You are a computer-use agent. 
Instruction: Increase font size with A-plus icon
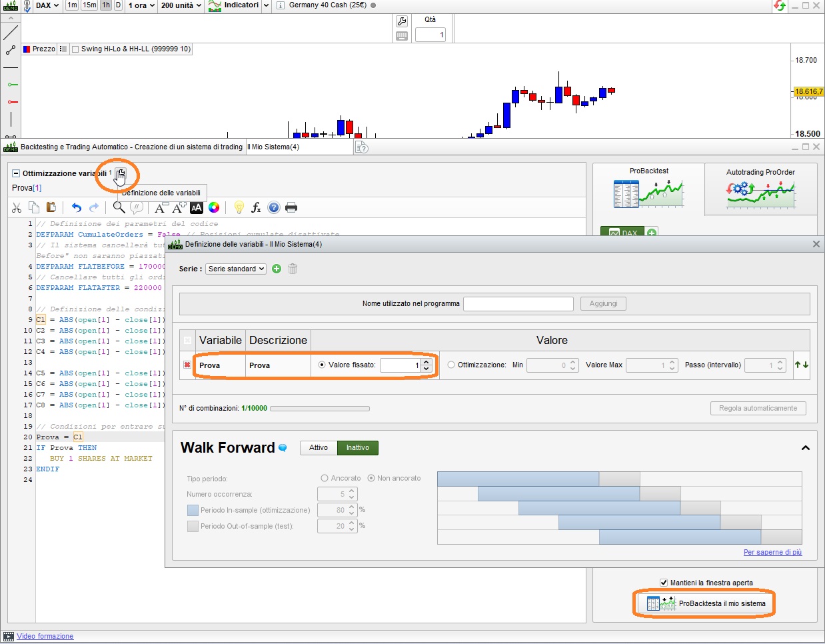pyautogui.click(x=179, y=208)
